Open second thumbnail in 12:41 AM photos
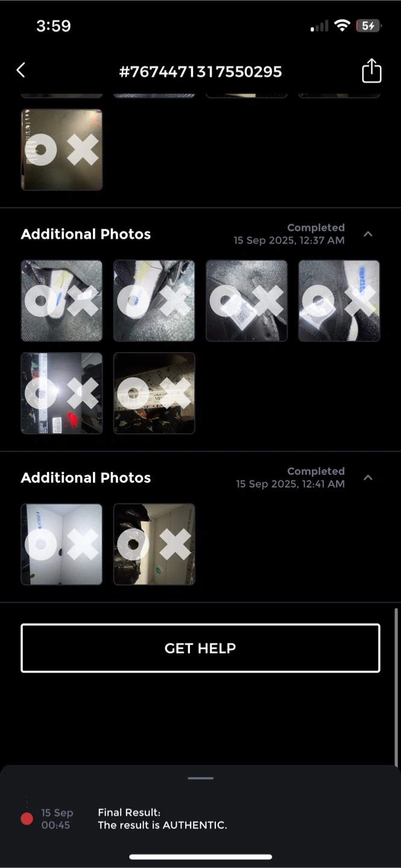This screenshot has width=401, height=868. tap(154, 544)
